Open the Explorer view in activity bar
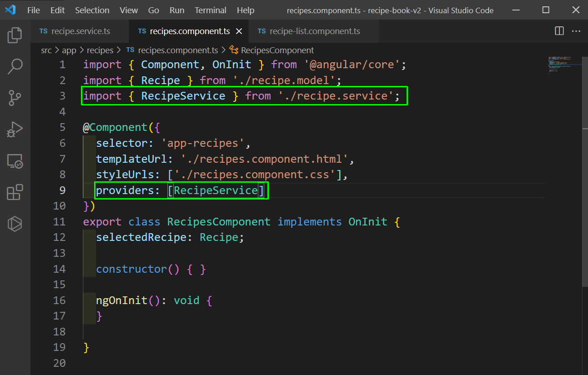 (x=15, y=35)
